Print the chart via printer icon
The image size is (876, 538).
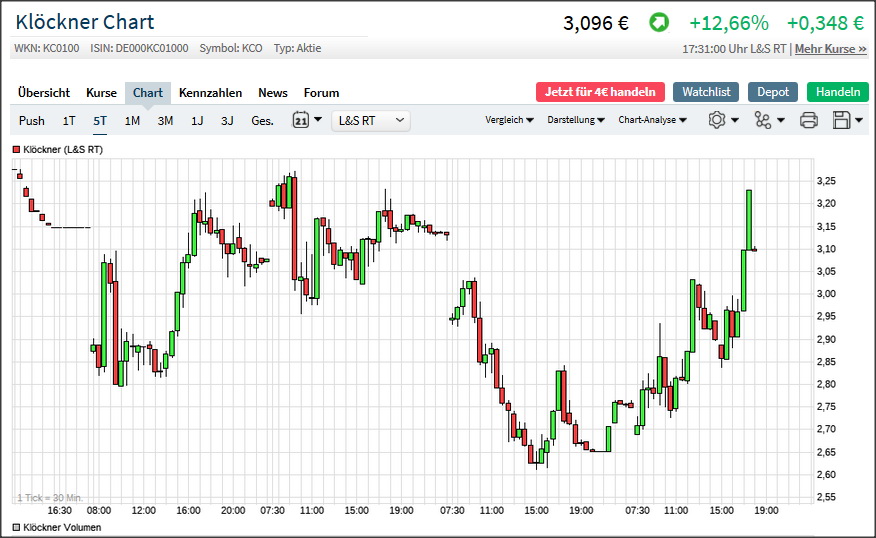click(808, 120)
